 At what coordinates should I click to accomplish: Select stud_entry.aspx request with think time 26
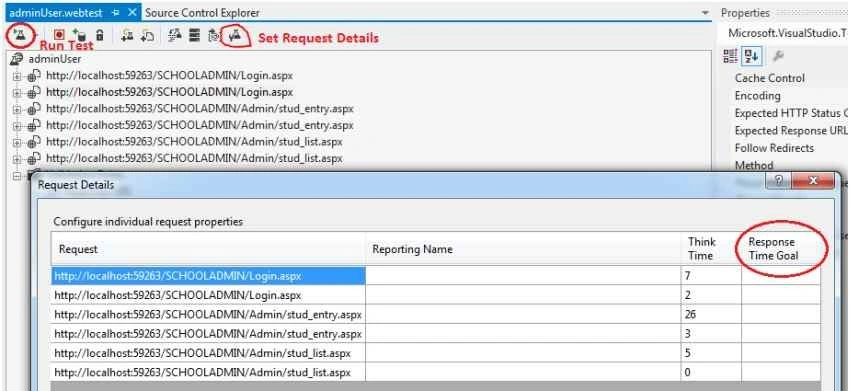coord(209,315)
